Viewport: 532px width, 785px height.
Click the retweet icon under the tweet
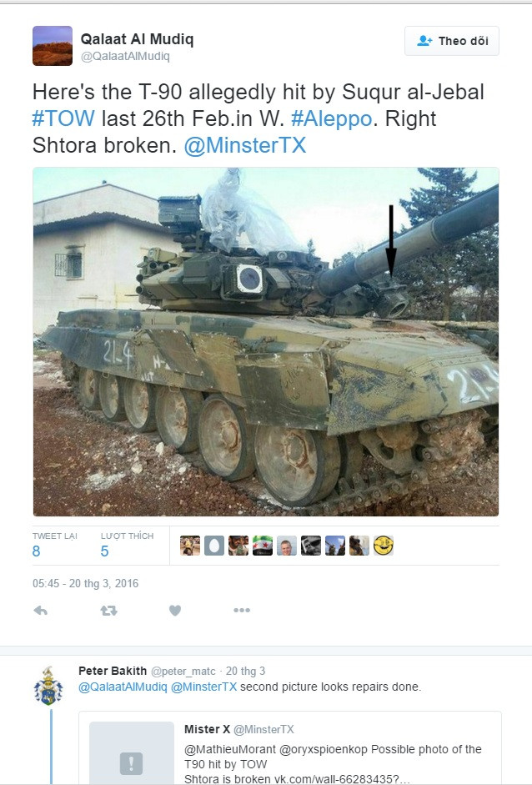point(108,611)
